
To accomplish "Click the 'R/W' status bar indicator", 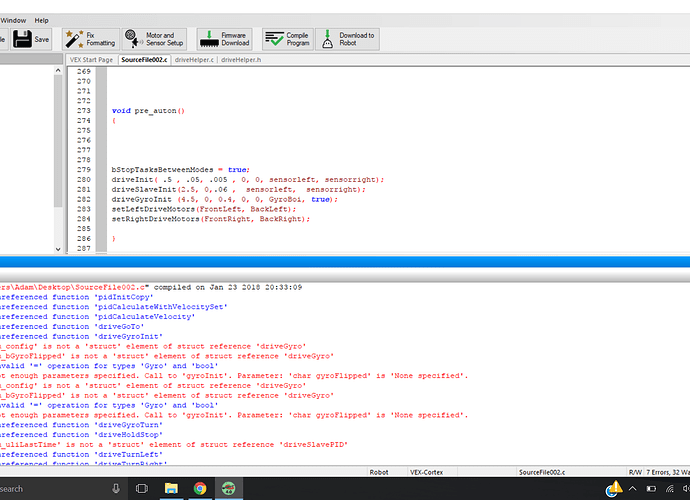I will click(x=635, y=472).
